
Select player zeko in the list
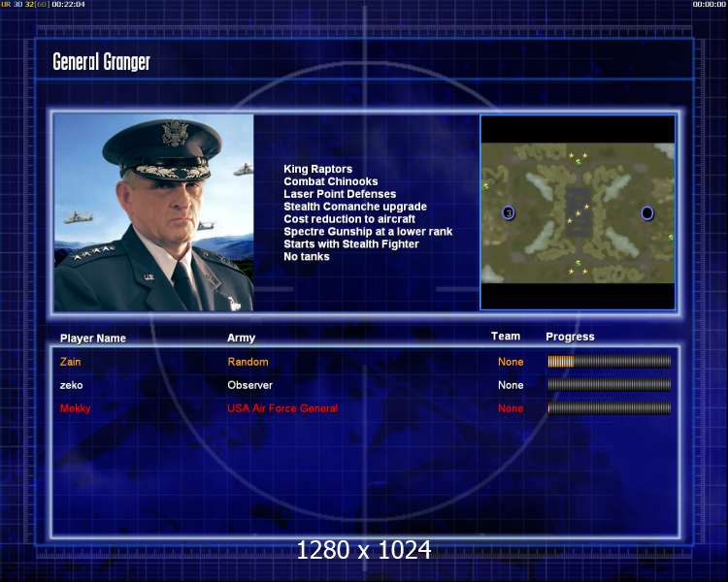point(72,385)
